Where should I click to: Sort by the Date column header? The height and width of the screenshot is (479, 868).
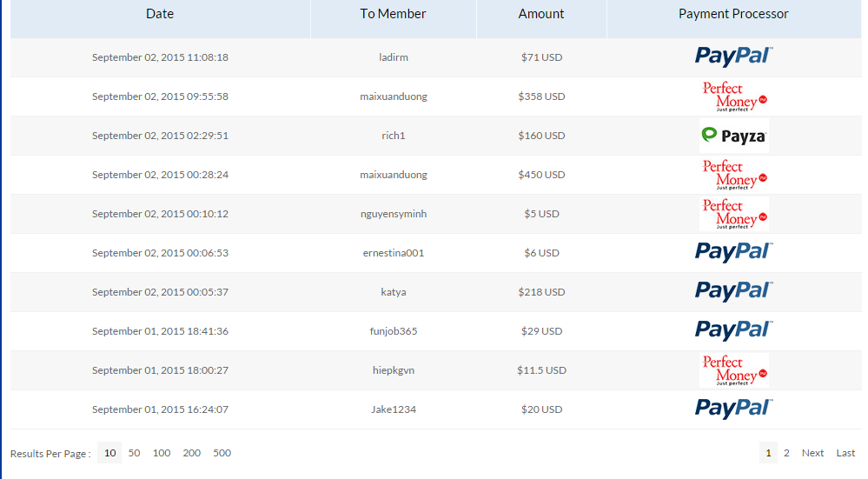160,14
